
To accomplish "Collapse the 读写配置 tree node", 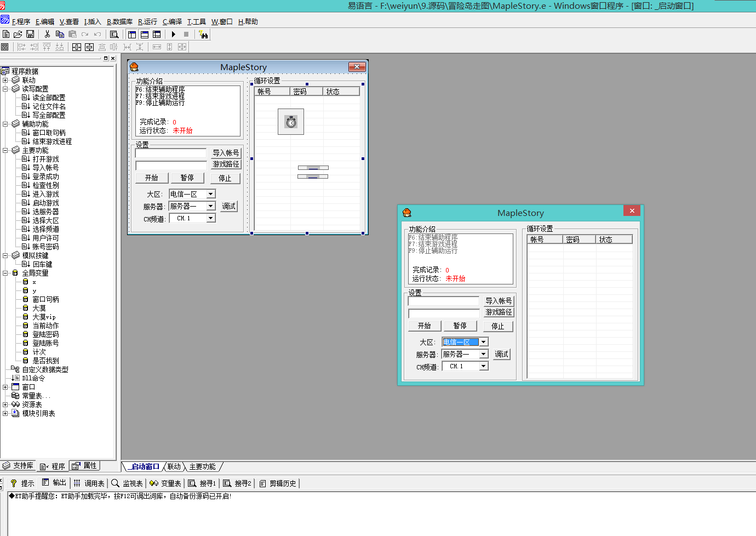I will tap(5, 89).
